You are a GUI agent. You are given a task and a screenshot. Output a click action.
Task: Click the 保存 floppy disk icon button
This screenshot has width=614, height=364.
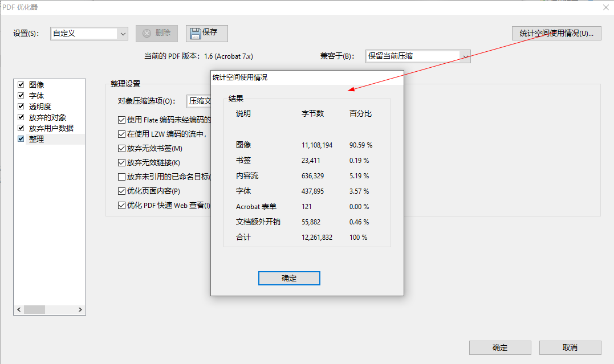206,33
